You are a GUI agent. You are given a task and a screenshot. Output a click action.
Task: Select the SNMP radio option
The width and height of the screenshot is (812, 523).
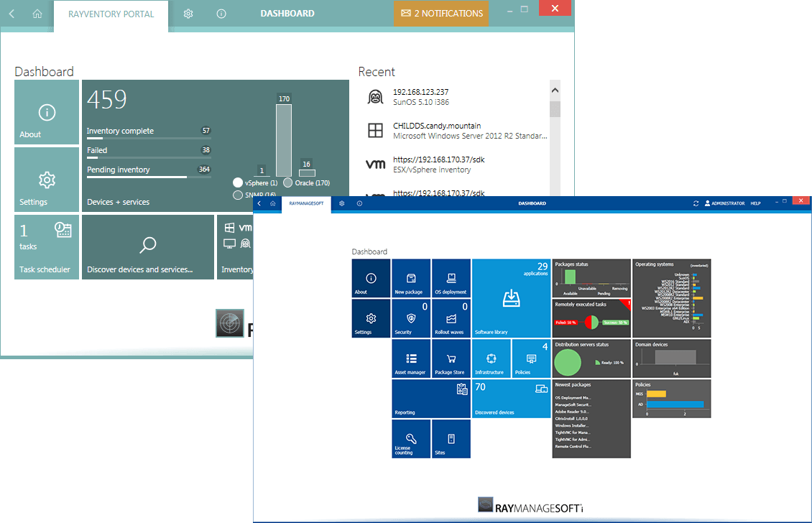point(238,195)
